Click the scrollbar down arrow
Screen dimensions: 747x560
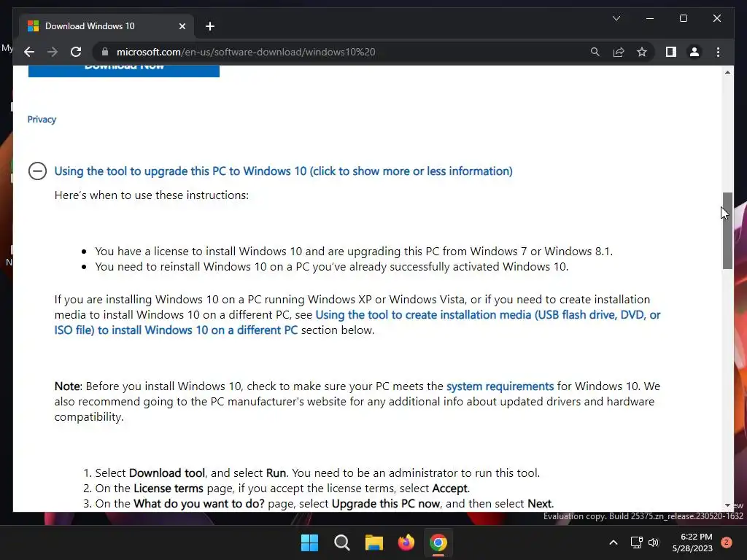click(727, 505)
